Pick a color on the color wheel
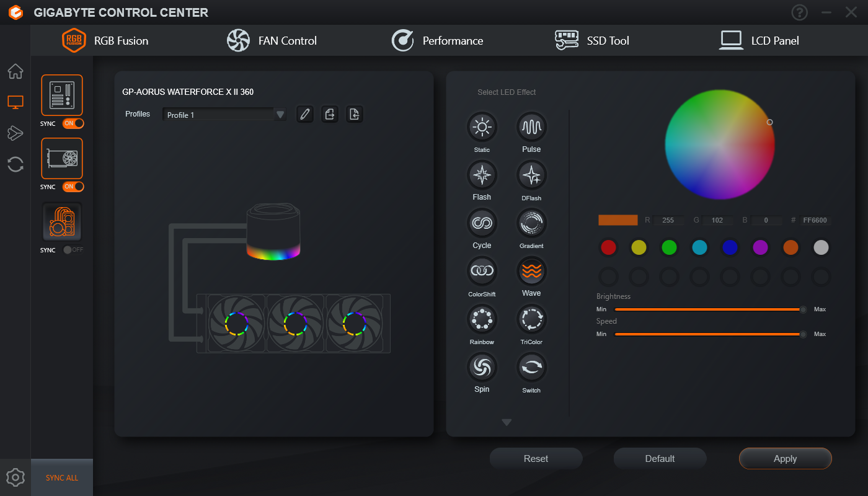Viewport: 868px width, 496px height. click(720, 144)
